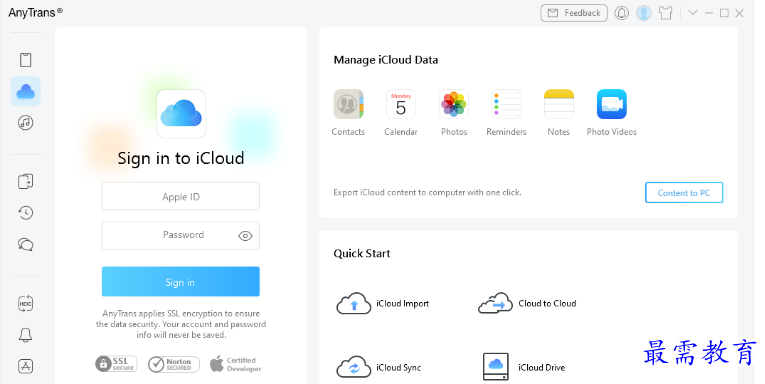Focus the Apple ID field
The image size is (765, 384).
point(181,197)
